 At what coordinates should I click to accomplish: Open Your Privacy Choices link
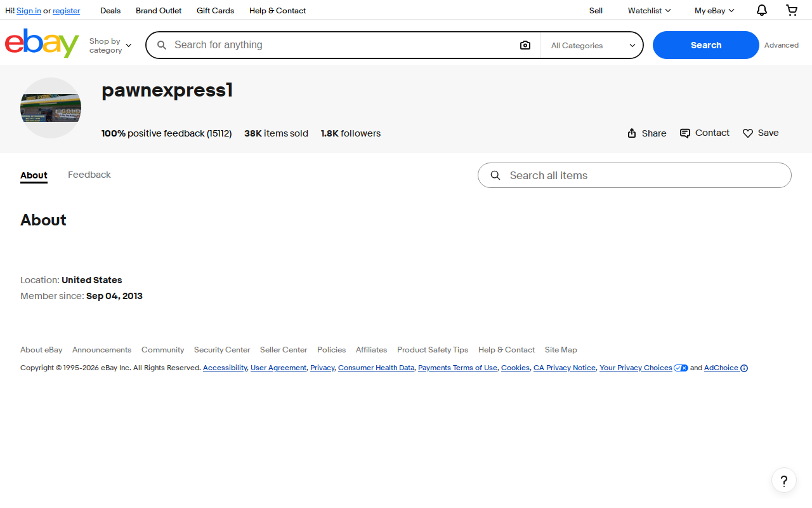tap(643, 368)
